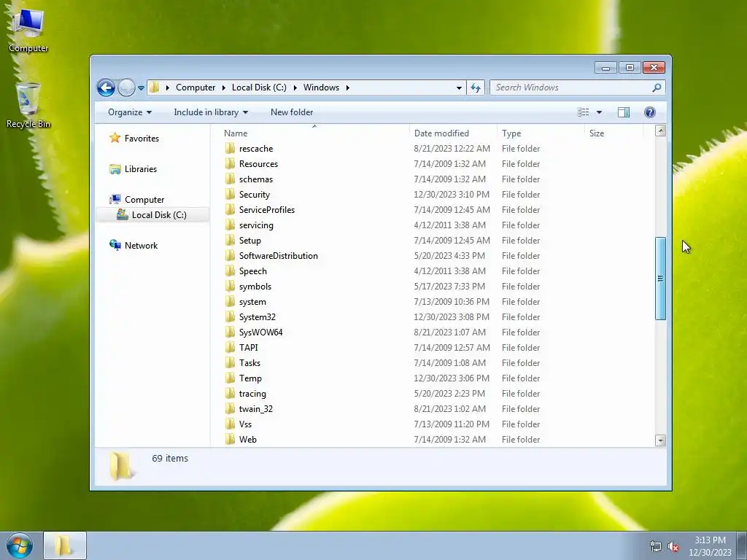Open the Help button

[x=650, y=112]
